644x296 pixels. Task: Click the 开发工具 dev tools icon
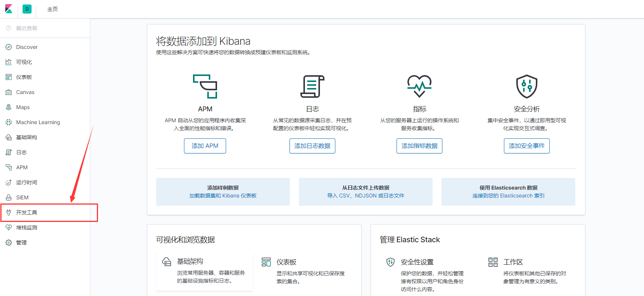9,213
